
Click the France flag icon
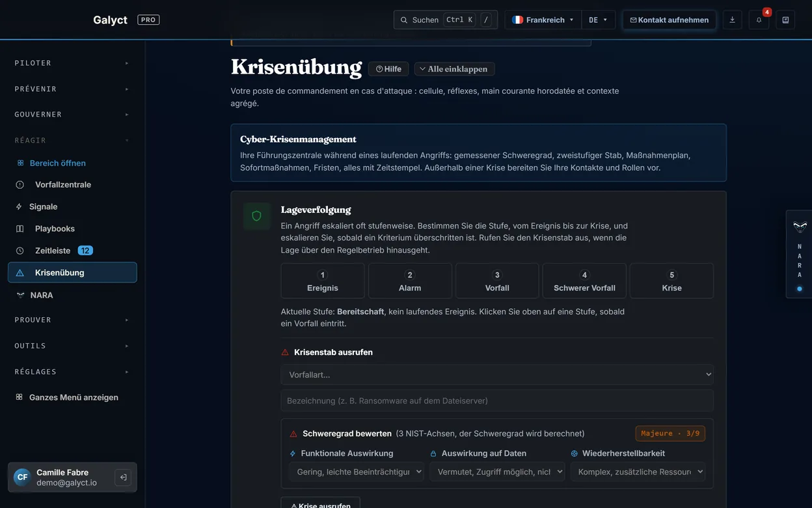[518, 20]
